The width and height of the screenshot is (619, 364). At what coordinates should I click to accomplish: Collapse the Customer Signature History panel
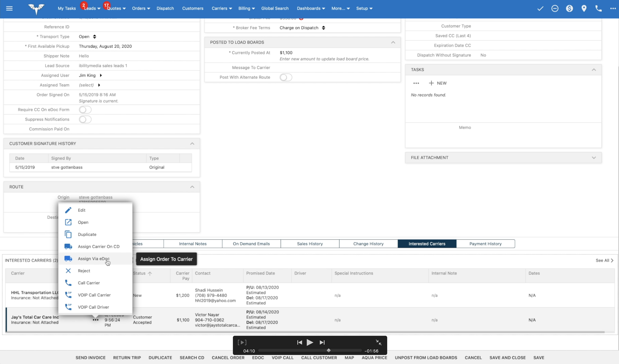pos(192,144)
